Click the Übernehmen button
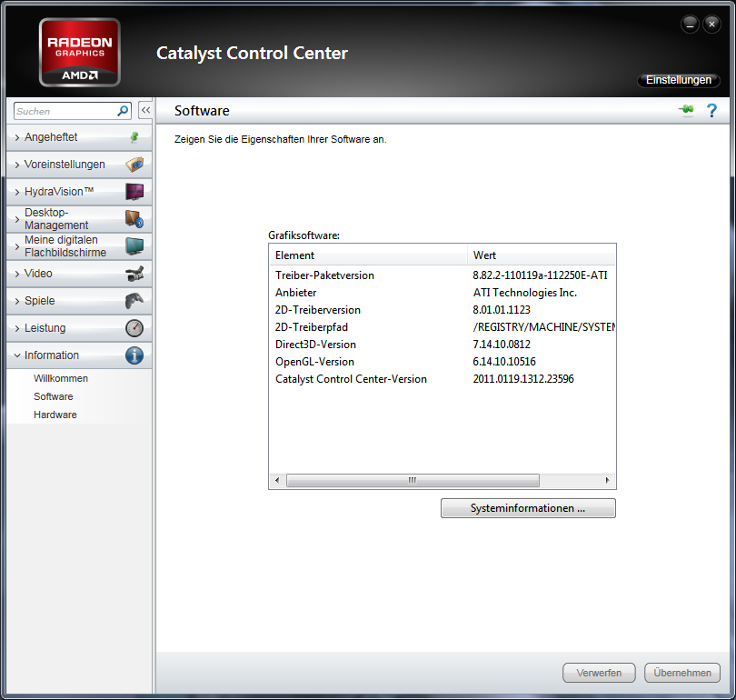736x700 pixels. tap(682, 673)
